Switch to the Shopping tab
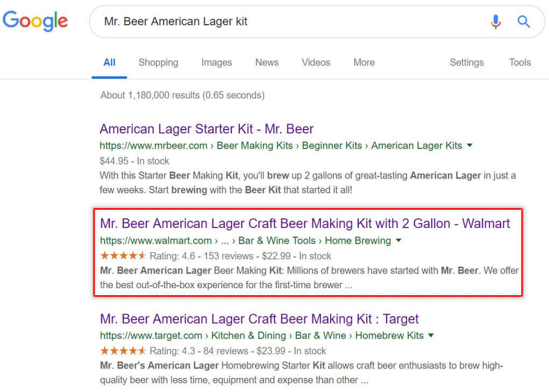Screen dimensions: 549x392 point(158,62)
